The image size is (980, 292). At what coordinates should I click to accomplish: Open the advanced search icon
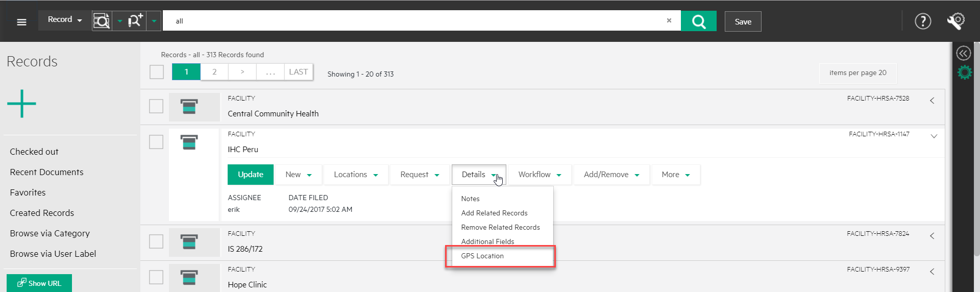102,21
